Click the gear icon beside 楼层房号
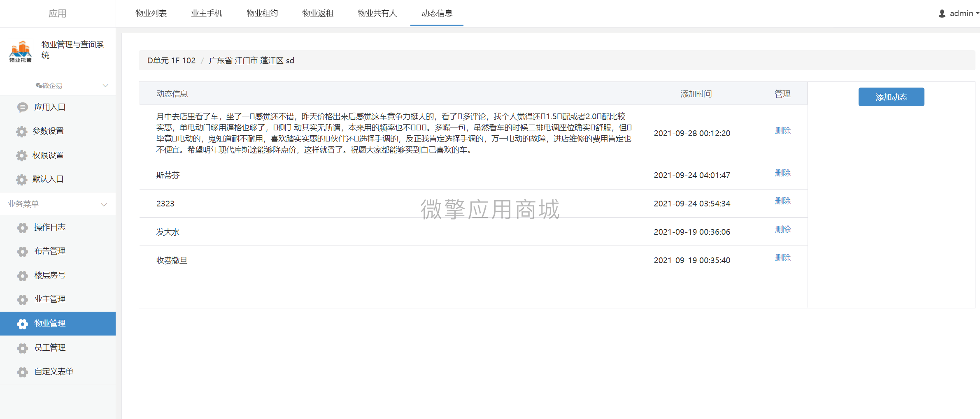 point(23,276)
